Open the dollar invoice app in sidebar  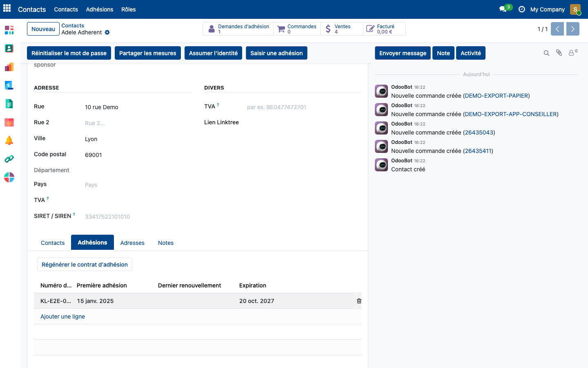pyautogui.click(x=9, y=85)
